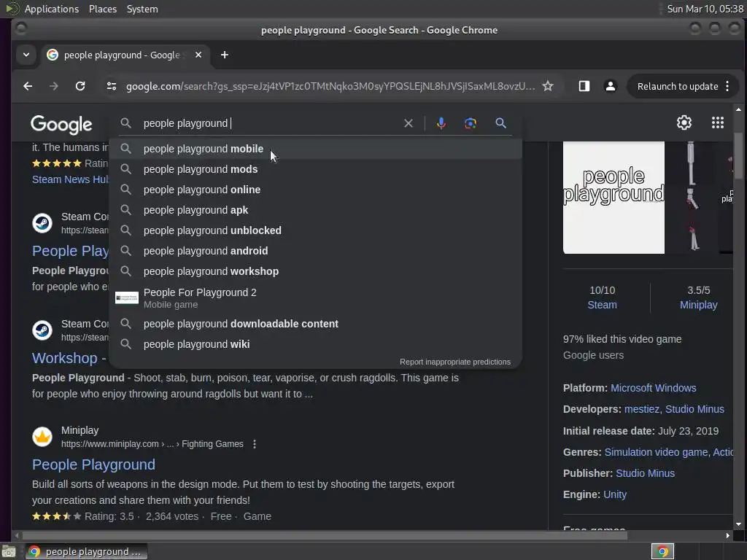Click the address bar URL
Image resolution: width=747 pixels, height=560 pixels.
click(330, 86)
